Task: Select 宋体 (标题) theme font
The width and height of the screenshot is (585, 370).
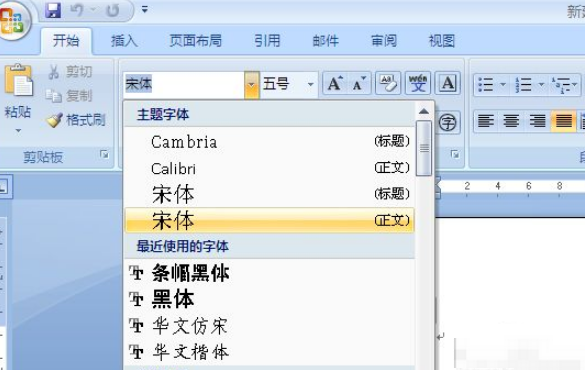Action: [269, 194]
